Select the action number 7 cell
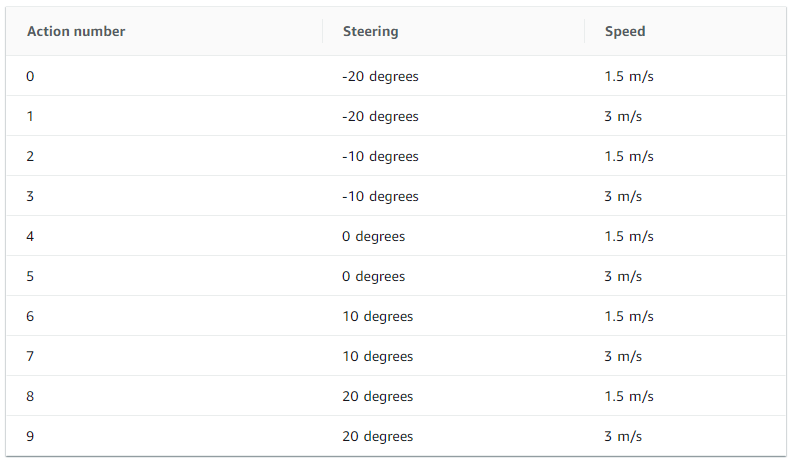Image resolution: width=793 pixels, height=460 pixels. [x=30, y=356]
